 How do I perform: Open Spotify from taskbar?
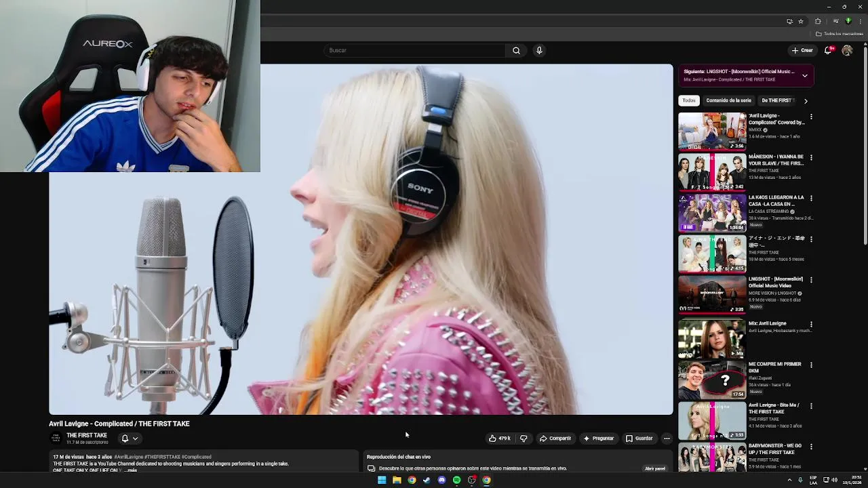456,480
